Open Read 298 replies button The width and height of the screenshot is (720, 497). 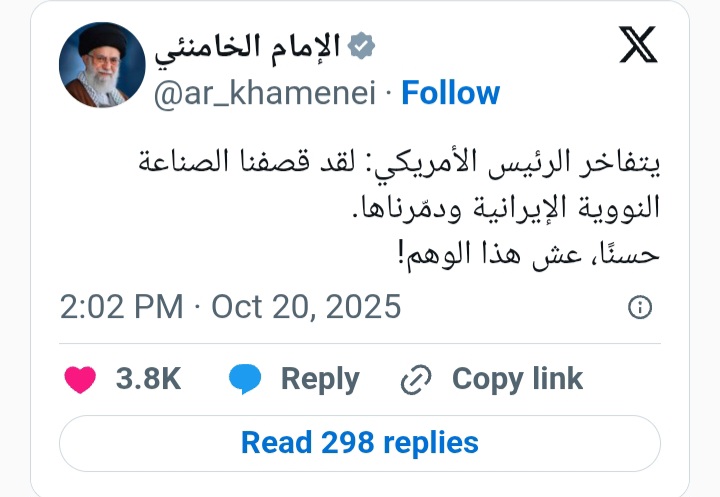360,442
